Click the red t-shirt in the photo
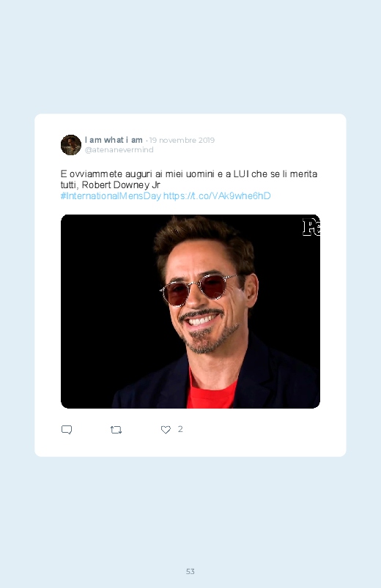The width and height of the screenshot is (381, 588). tap(211, 392)
